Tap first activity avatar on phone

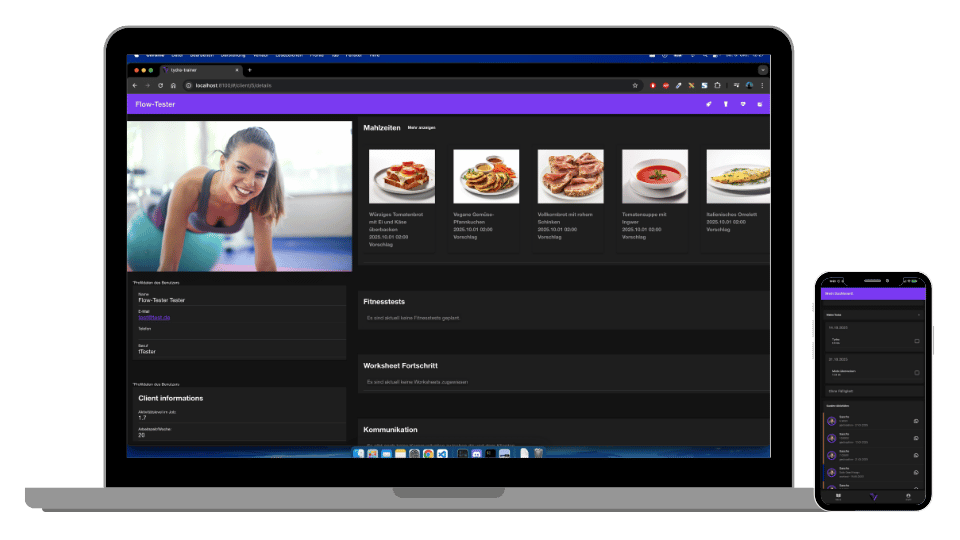pos(831,421)
